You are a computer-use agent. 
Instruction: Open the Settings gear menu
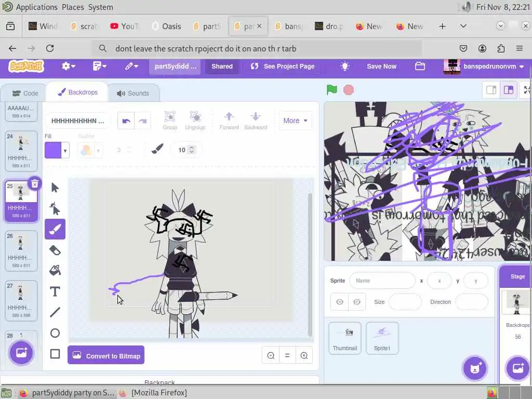coord(68,66)
